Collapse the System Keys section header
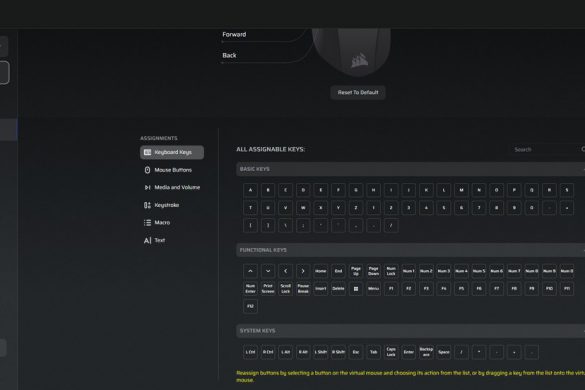585x390 pixels. (410, 331)
